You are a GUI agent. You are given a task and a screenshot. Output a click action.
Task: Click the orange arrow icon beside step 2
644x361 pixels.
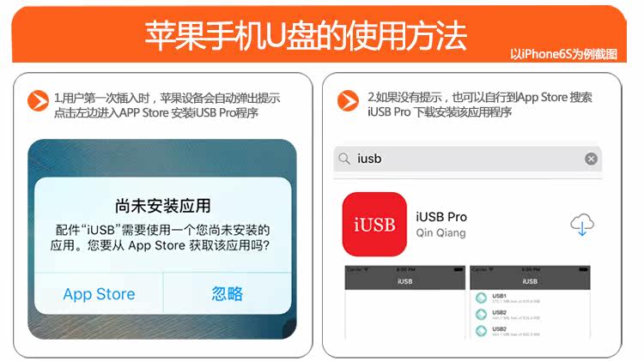click(x=349, y=101)
